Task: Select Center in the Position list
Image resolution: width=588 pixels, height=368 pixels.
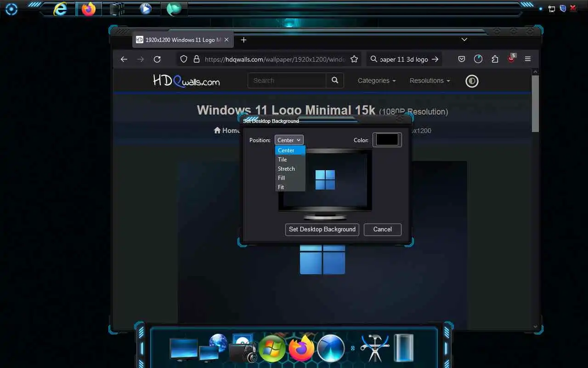Action: click(x=290, y=150)
